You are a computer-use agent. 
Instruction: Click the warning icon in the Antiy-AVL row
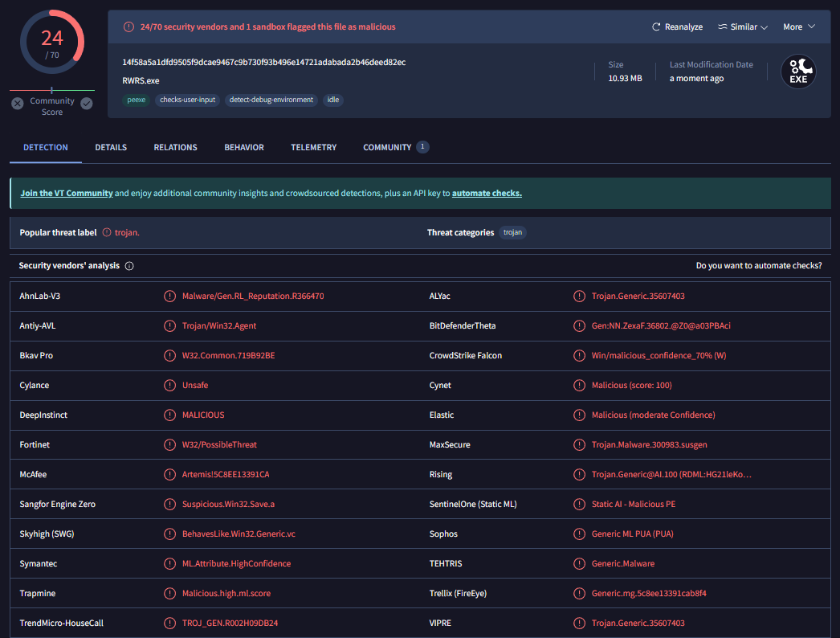click(x=169, y=326)
